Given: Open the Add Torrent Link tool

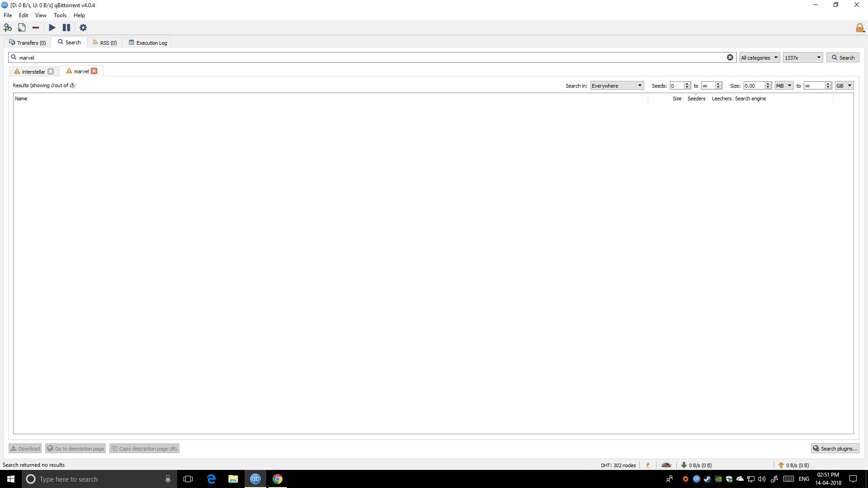Looking at the screenshot, I should (x=8, y=28).
